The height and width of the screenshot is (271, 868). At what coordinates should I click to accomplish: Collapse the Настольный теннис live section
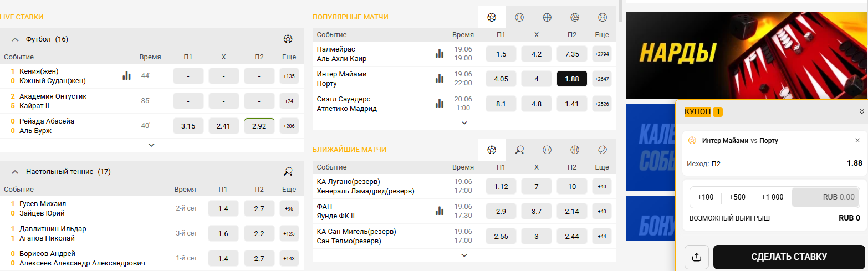pos(15,172)
